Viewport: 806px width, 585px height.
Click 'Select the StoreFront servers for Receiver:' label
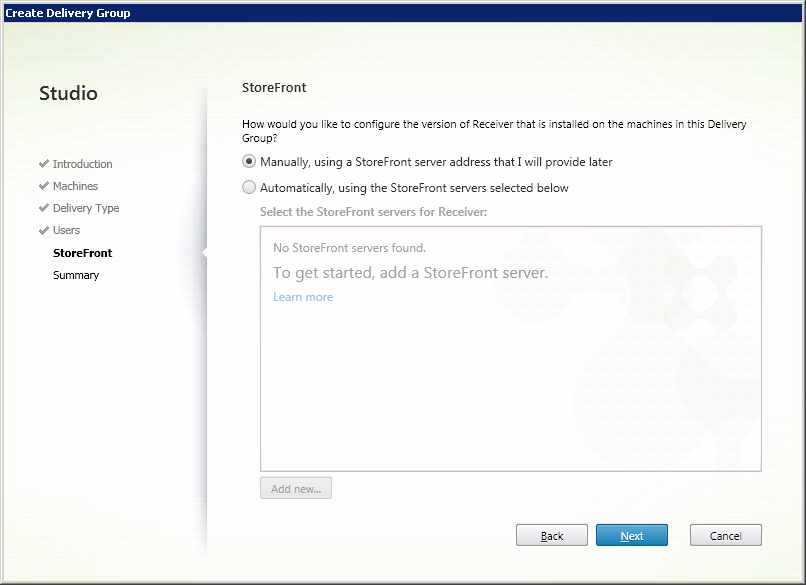coord(373,212)
